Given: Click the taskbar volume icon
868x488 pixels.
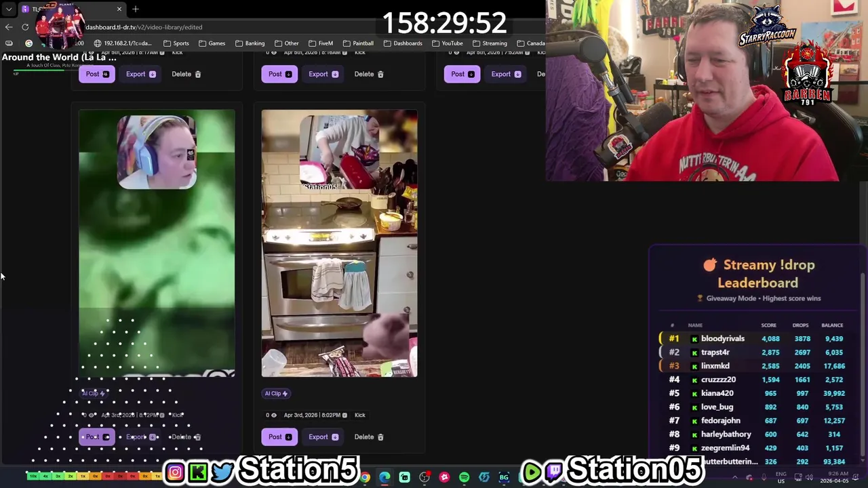Looking at the screenshot, I should [x=809, y=477].
